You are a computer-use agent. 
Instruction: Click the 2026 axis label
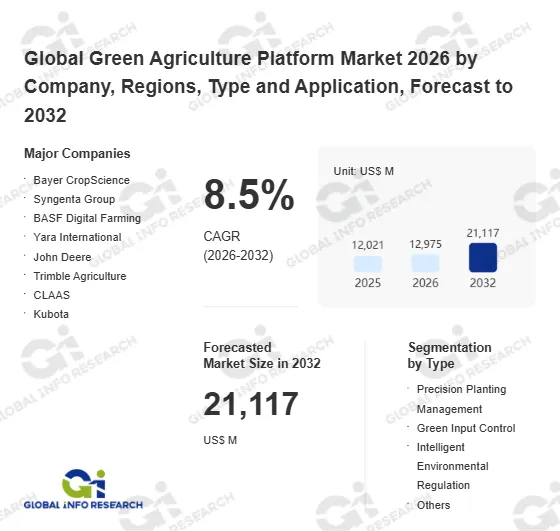tap(425, 283)
